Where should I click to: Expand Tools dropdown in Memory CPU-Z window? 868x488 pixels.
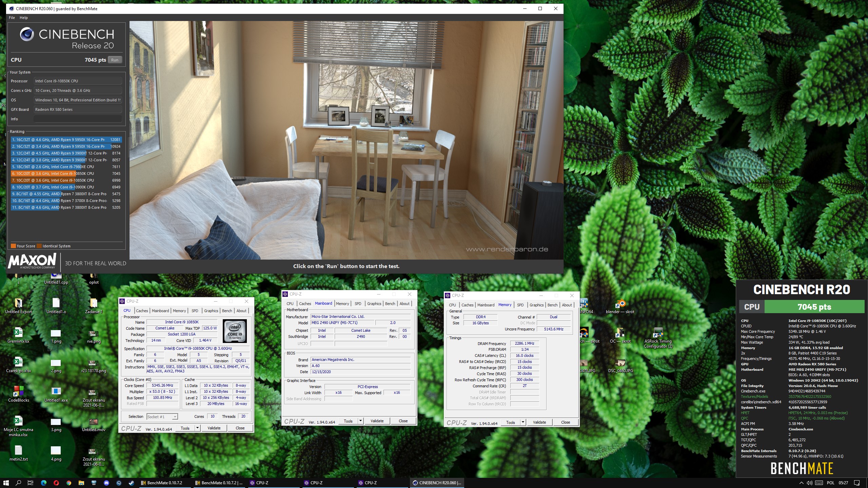(x=523, y=422)
